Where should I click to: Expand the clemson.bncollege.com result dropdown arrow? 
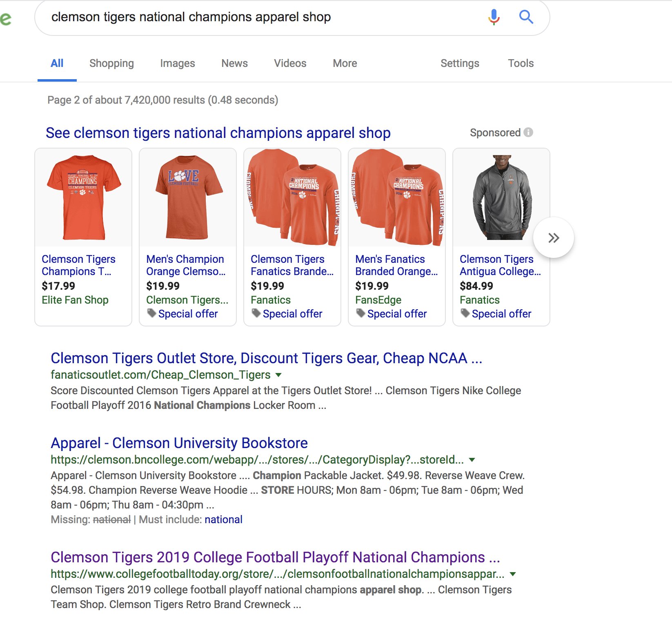[472, 460]
